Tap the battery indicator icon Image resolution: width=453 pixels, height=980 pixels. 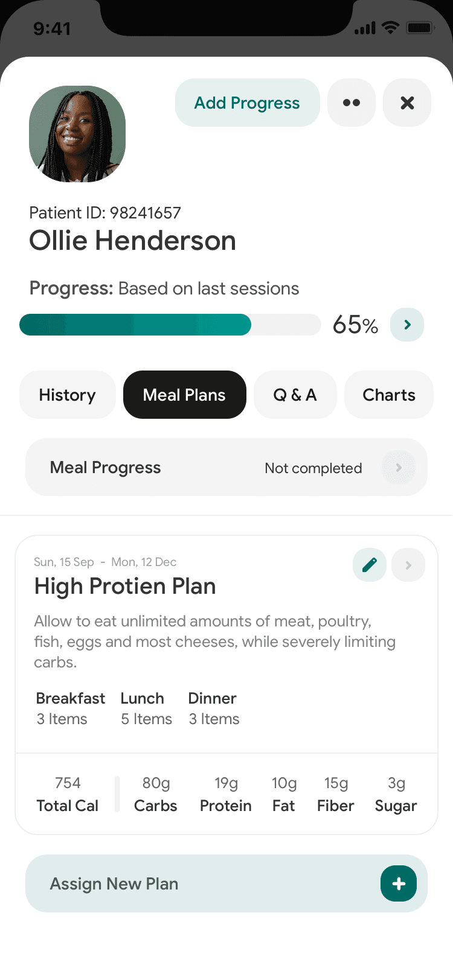pyautogui.click(x=420, y=28)
